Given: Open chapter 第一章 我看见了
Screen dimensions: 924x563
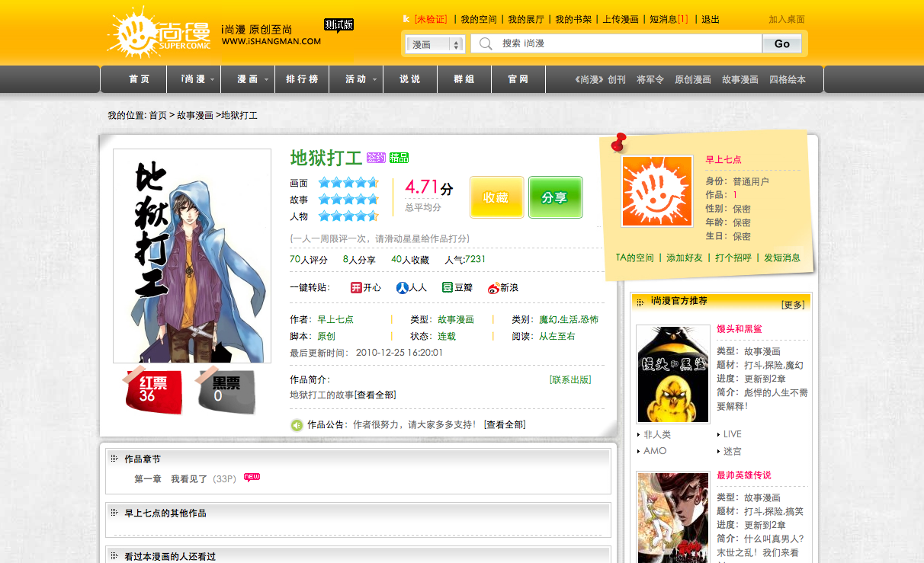Looking at the screenshot, I should click(x=171, y=479).
